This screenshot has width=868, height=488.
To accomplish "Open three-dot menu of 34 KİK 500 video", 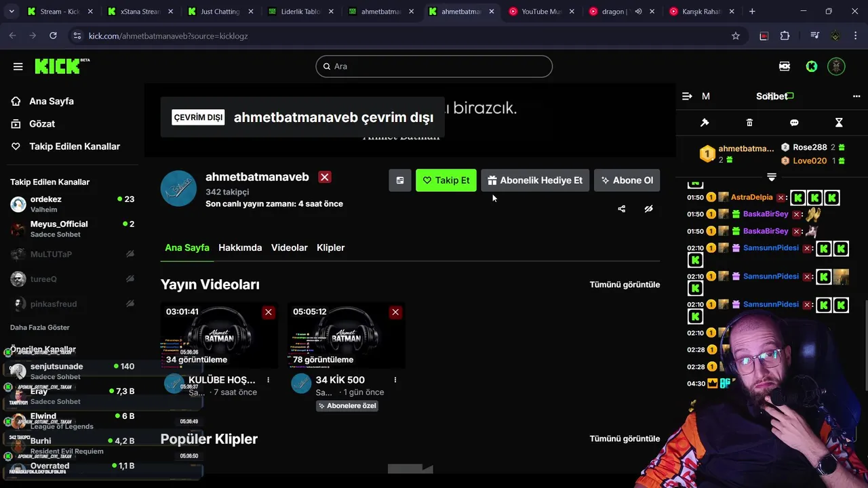I will tap(395, 380).
